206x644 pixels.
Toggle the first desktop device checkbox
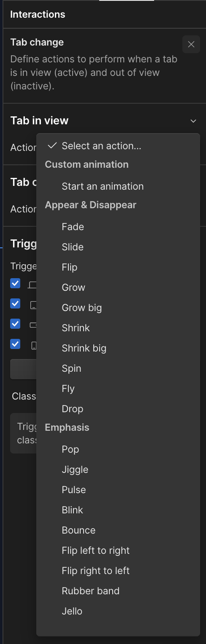click(15, 283)
